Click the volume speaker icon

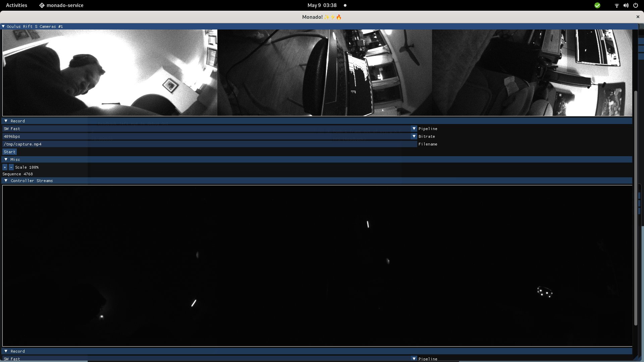626,5
